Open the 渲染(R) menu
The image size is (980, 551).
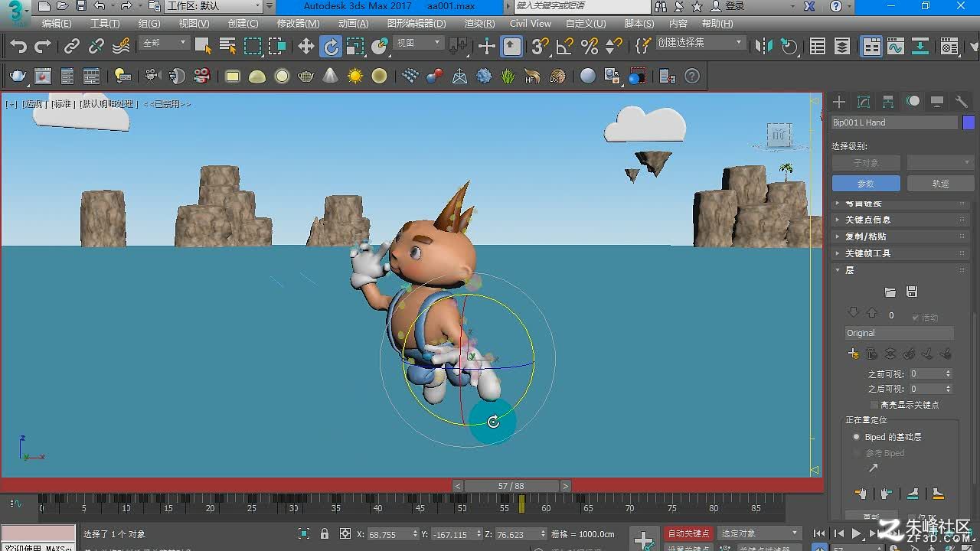[480, 24]
